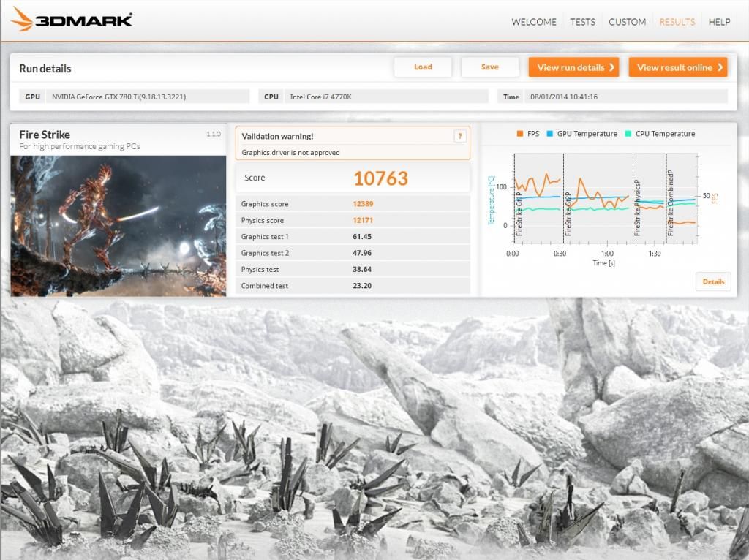Click the FireStrikePhysicsP graph marker
This screenshot has height=560, width=749.
tap(637, 208)
